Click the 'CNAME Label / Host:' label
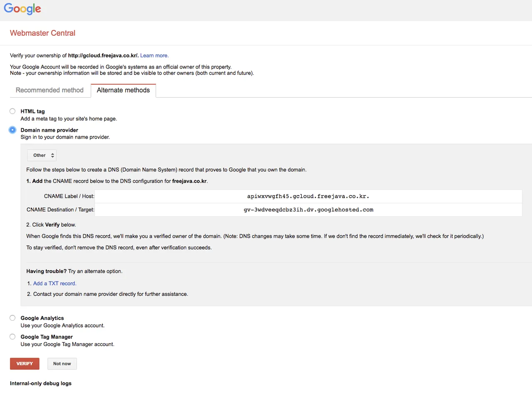Viewport: 532px width, 398px height. [x=69, y=196]
